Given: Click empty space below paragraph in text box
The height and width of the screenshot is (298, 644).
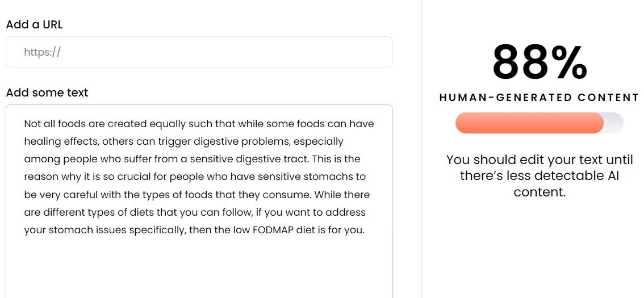Looking at the screenshot, I should [199, 267].
